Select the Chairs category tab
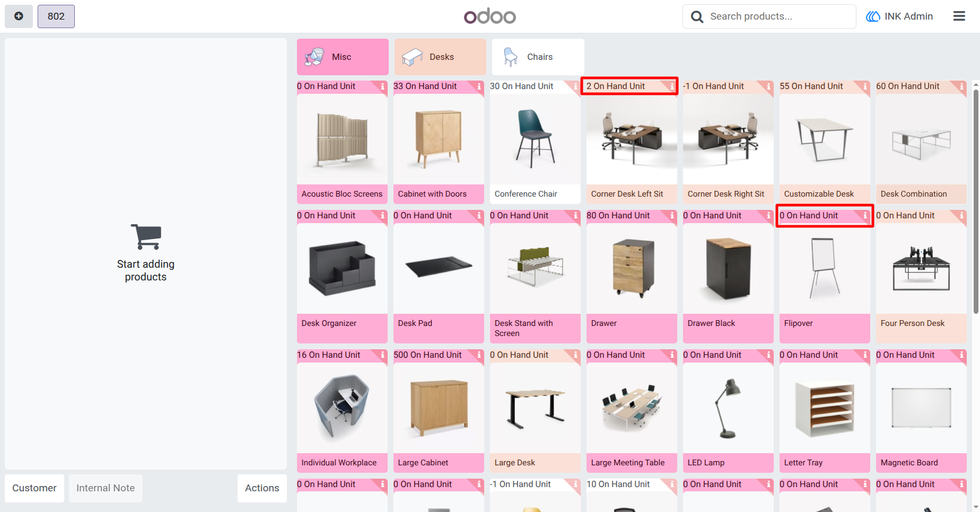Image resolution: width=980 pixels, height=512 pixels. point(538,57)
